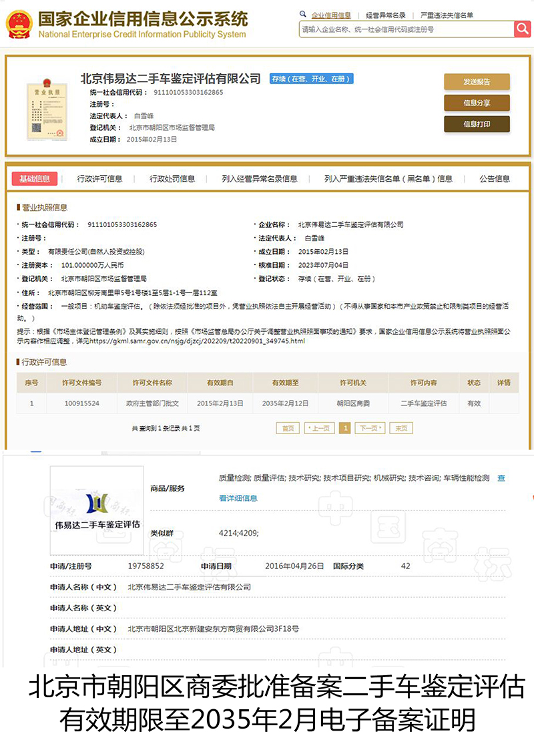The height and width of the screenshot is (756, 534).
Task: Click the 有效期自 column header
Action: [220, 383]
